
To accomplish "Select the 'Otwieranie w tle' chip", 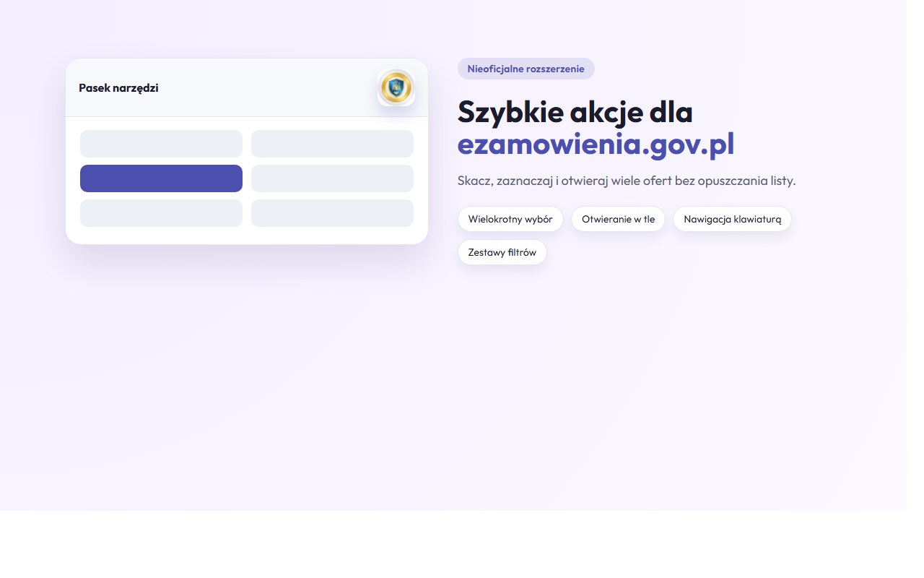I will [618, 219].
